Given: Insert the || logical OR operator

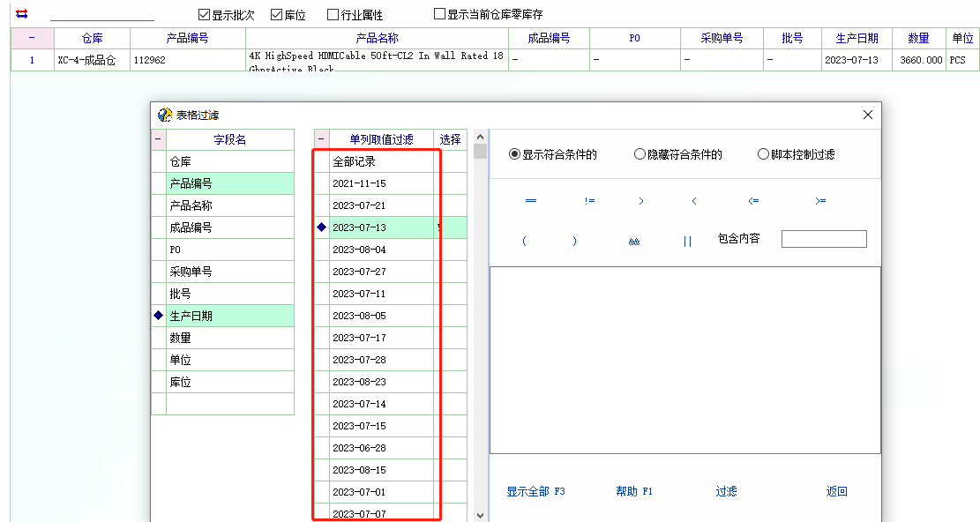Looking at the screenshot, I should (687, 241).
